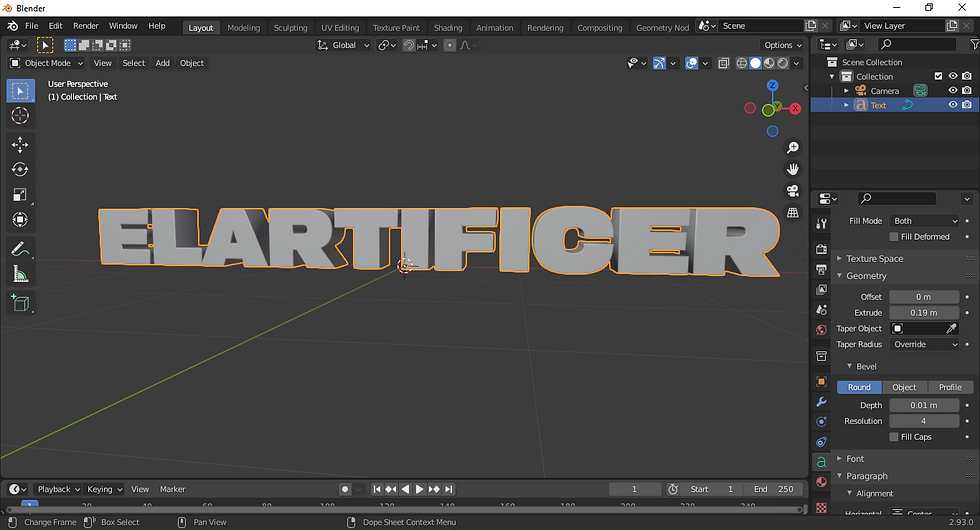Play the animation forward
This screenshot has height=530, width=980.
419,489
